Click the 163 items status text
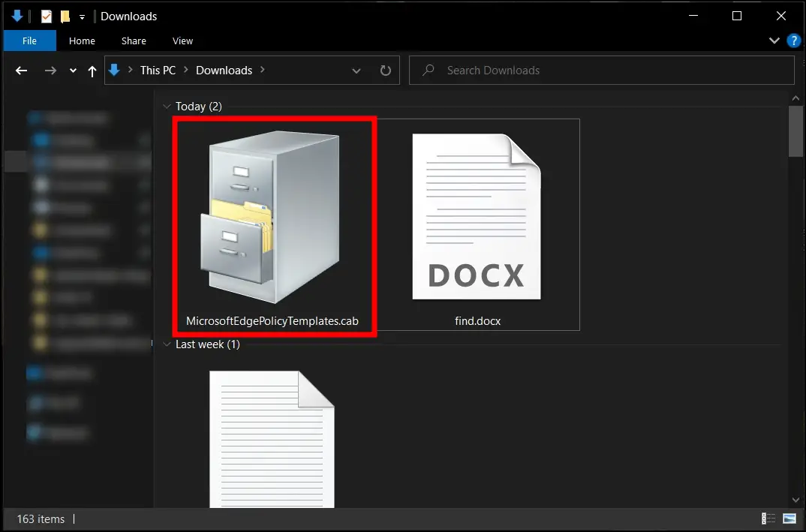Viewport: 806px width, 532px height. (41, 519)
